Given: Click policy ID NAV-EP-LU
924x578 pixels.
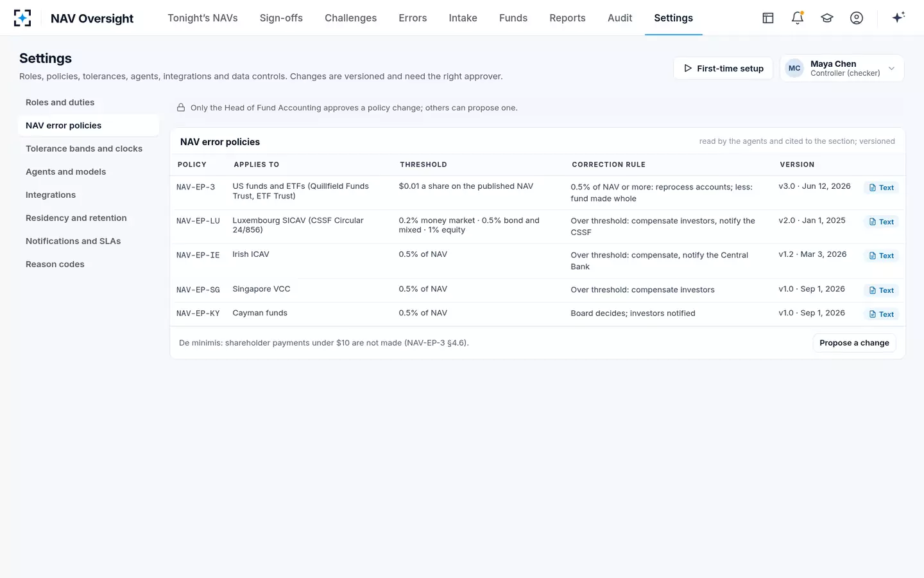Looking at the screenshot, I should [198, 221].
